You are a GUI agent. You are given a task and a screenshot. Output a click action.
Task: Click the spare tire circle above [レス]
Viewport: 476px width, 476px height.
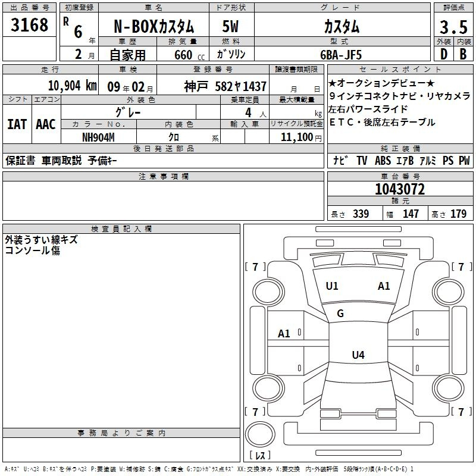point(260,434)
